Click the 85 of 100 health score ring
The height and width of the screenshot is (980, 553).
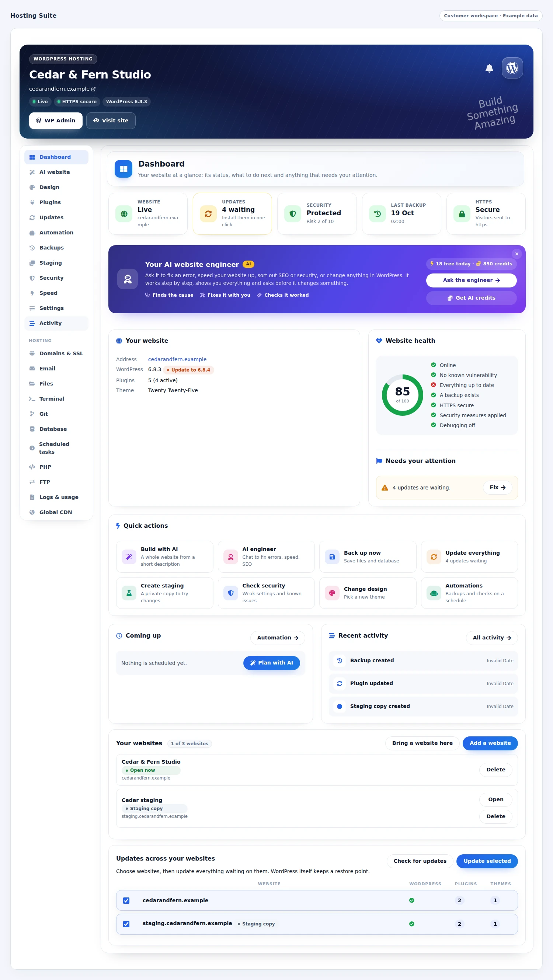pyautogui.click(x=402, y=395)
